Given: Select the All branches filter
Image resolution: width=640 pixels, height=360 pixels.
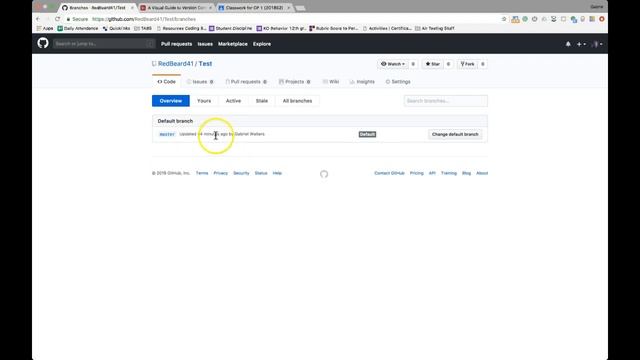Looking at the screenshot, I should [298, 101].
